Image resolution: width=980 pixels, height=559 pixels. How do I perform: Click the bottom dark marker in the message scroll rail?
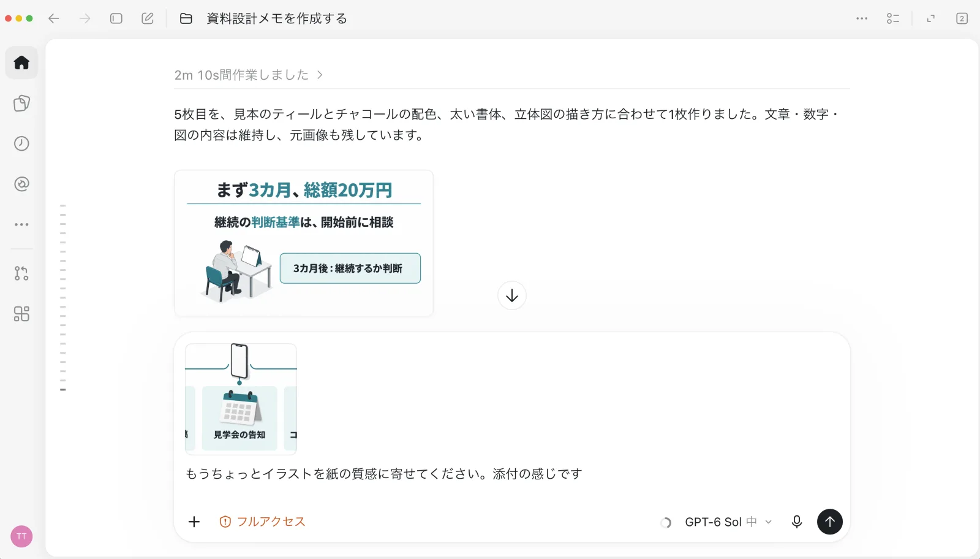point(63,390)
